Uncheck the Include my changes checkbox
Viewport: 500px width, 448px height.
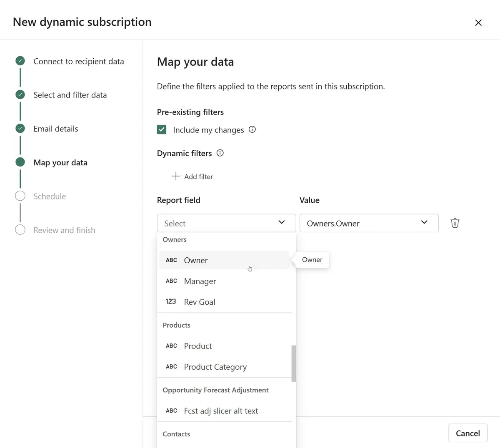pyautogui.click(x=162, y=129)
